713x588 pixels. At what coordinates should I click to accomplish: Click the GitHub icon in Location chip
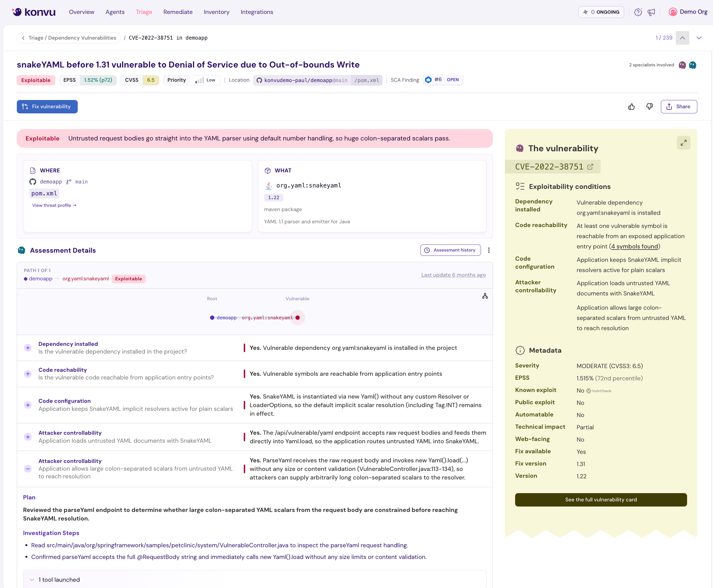[x=259, y=80]
